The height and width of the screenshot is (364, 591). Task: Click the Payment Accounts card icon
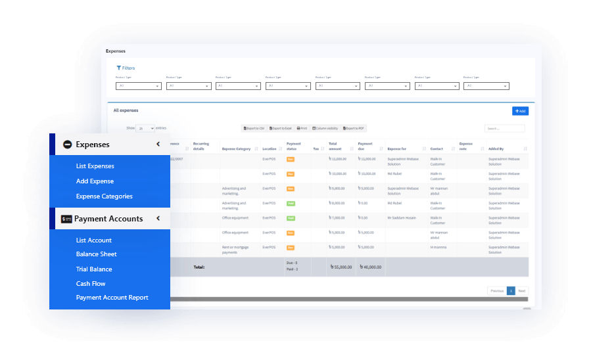pyautogui.click(x=66, y=219)
